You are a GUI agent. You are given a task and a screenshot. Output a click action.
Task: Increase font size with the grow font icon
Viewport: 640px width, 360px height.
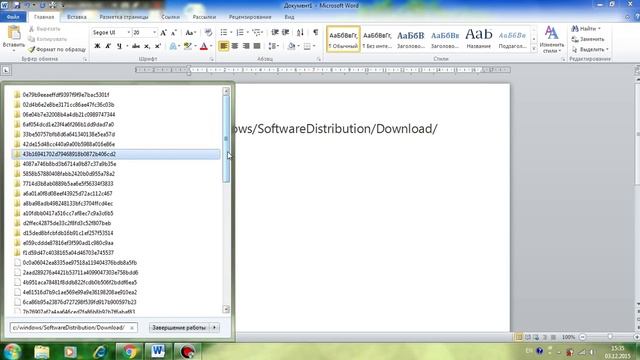click(x=163, y=33)
